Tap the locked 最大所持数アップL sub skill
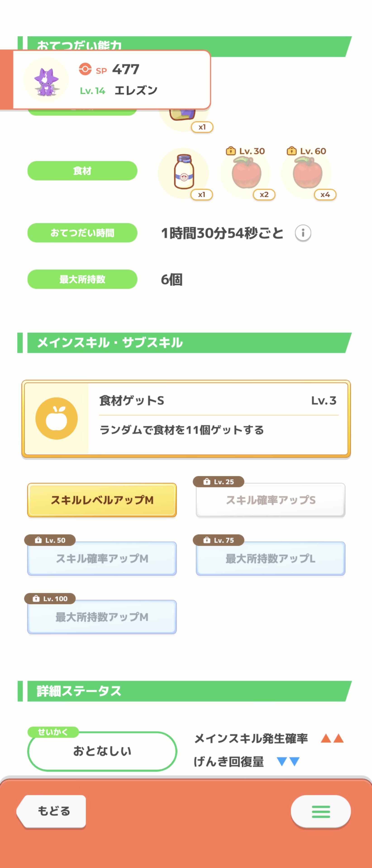372x868 pixels. 270,558
